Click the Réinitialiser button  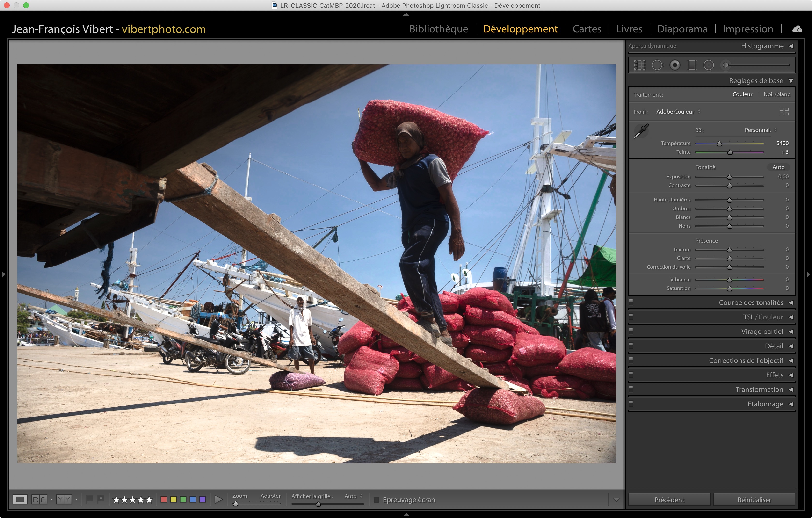click(754, 499)
